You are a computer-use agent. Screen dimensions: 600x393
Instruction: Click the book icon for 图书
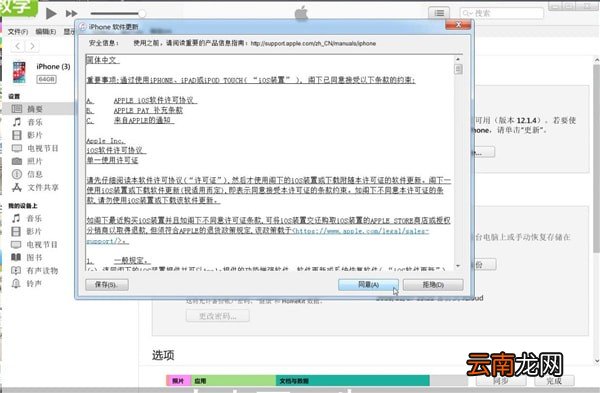[16, 257]
